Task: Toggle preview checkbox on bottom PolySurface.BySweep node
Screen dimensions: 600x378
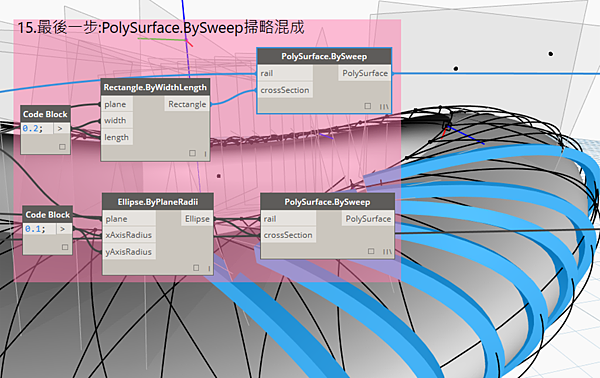Action: pyautogui.click(x=371, y=251)
